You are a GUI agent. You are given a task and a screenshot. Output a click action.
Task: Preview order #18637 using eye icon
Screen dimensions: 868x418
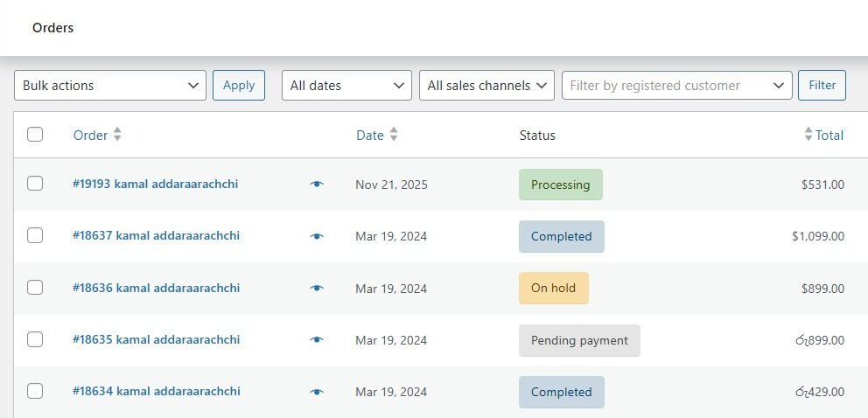pyautogui.click(x=317, y=236)
